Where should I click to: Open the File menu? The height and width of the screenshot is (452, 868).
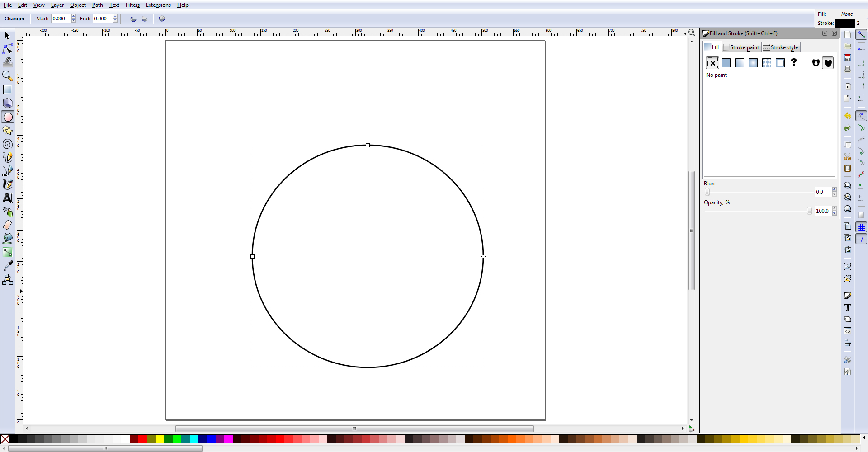(8, 5)
